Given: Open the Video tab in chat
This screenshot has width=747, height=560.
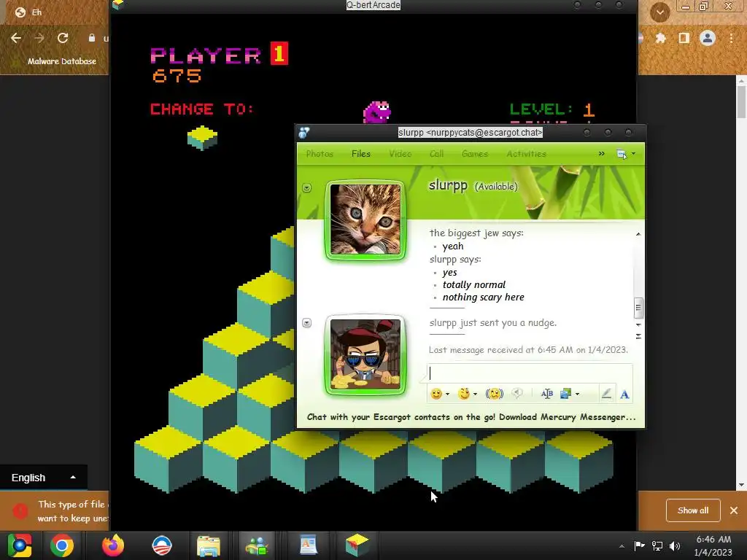Looking at the screenshot, I should (x=400, y=154).
